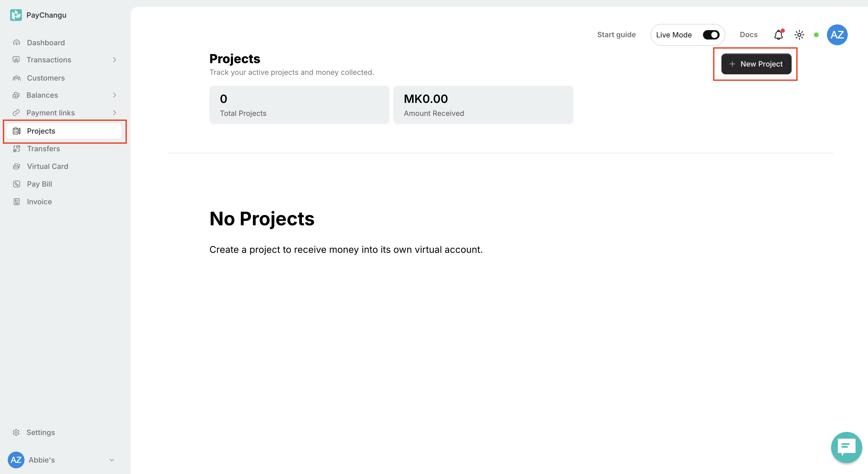868x474 pixels.
Task: Click the Pay Bill phone icon
Action: pyautogui.click(x=17, y=184)
